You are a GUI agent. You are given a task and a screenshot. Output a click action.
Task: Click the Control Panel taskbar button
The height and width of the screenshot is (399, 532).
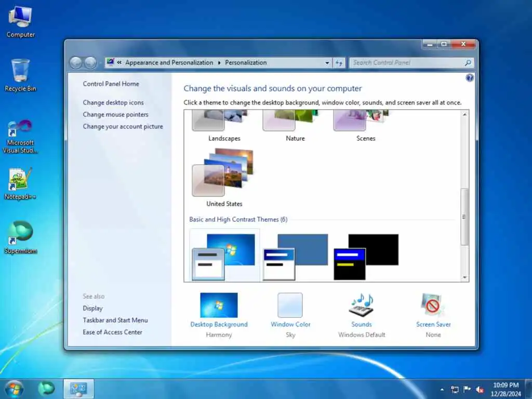(x=78, y=389)
